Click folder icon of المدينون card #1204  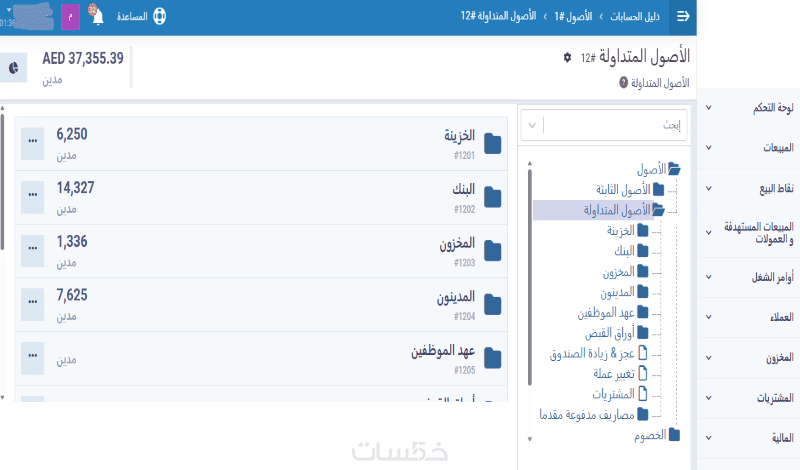(x=492, y=305)
